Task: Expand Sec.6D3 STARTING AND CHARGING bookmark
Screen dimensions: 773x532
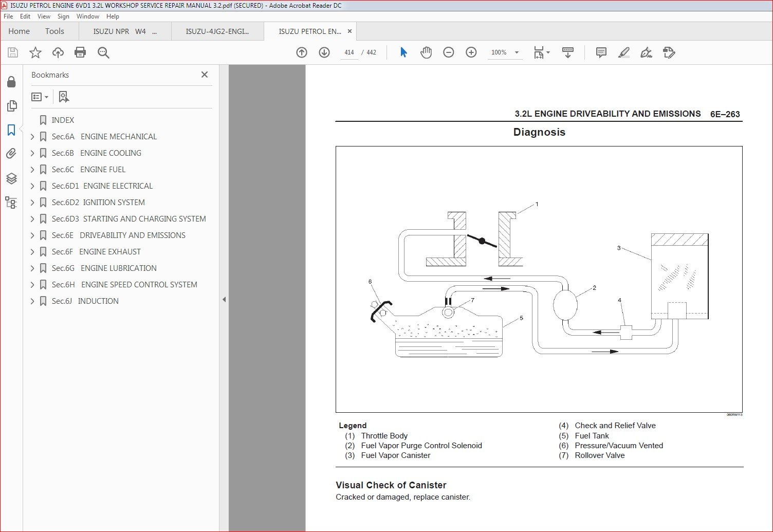Action: click(32, 219)
